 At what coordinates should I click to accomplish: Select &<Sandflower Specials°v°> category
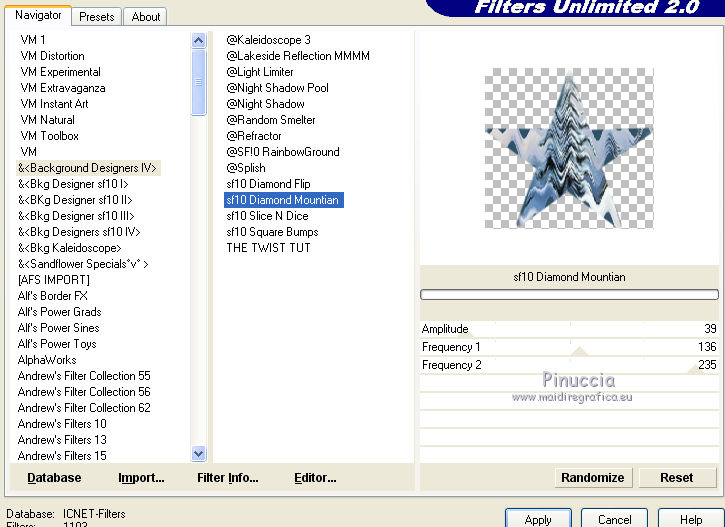[83, 264]
